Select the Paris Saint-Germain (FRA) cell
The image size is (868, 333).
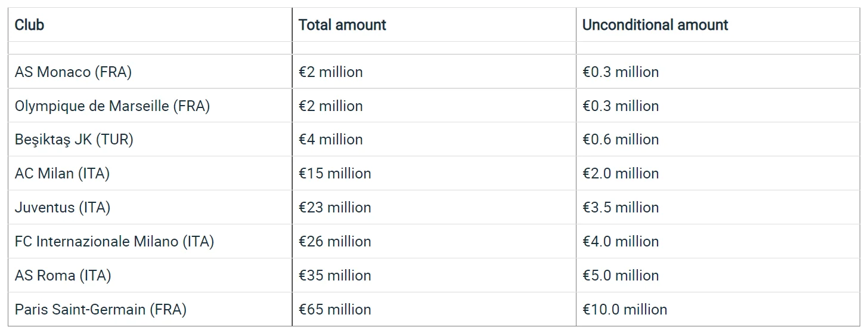click(x=101, y=310)
